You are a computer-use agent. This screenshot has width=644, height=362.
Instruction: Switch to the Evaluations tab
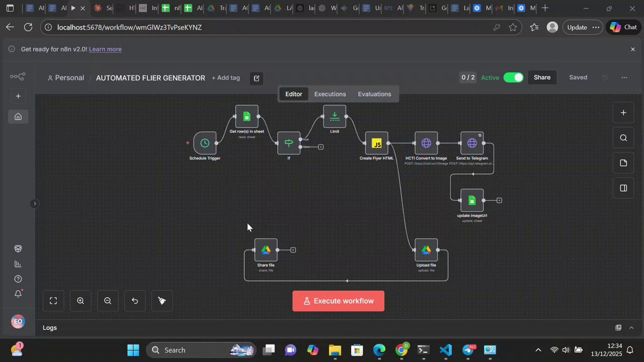pos(375,94)
